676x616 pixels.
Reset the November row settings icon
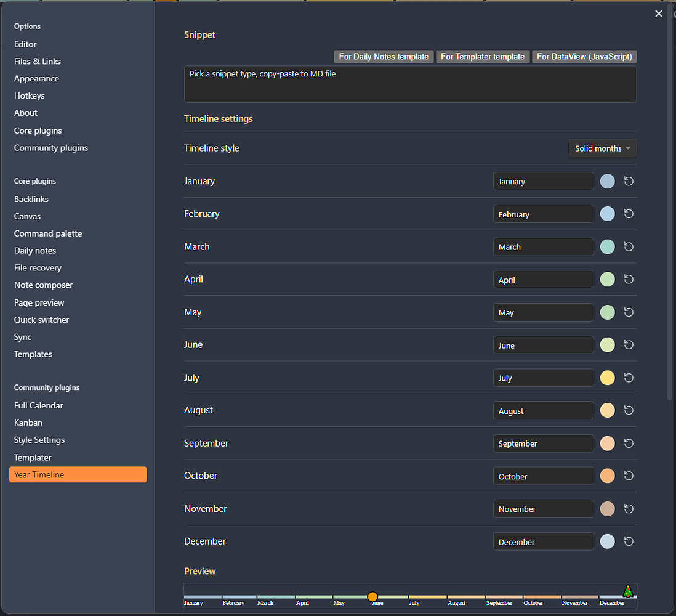point(629,509)
